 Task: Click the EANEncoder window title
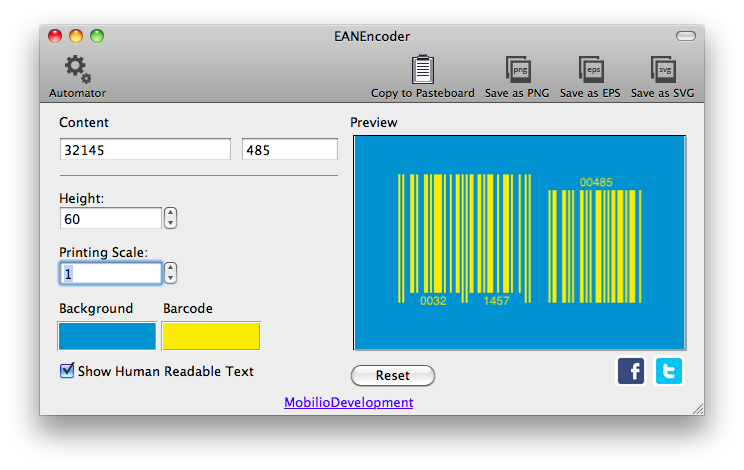pyautogui.click(x=372, y=37)
